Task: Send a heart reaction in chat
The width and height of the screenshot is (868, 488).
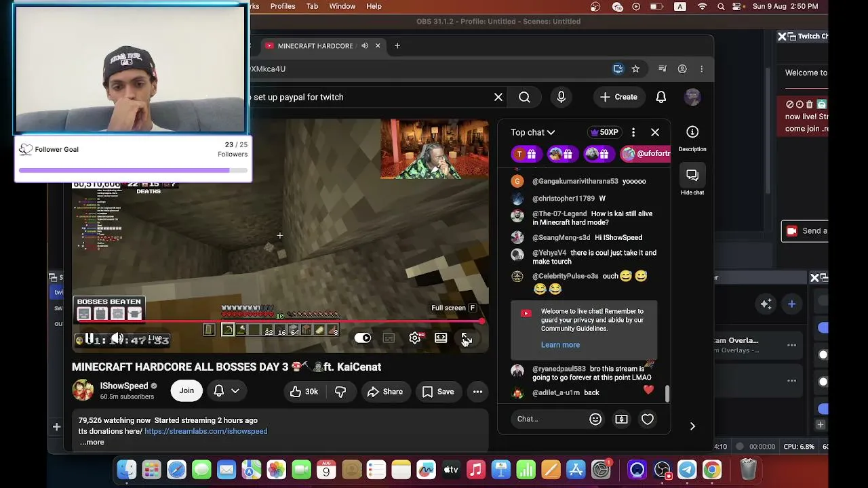Action: [x=648, y=419]
